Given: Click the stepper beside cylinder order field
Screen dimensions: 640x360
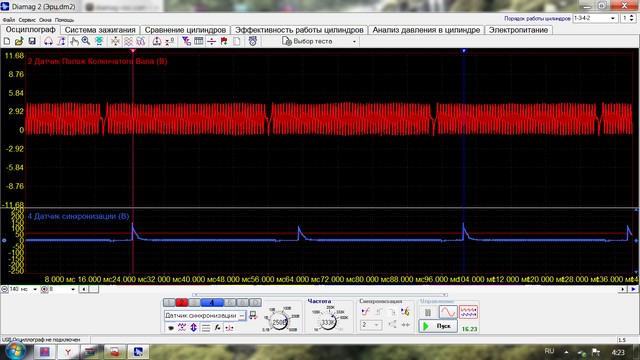Looking at the screenshot, I should click(x=632, y=18).
